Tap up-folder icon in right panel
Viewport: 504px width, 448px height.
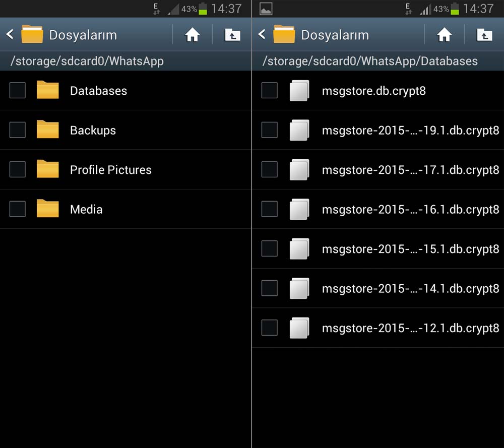pos(484,35)
